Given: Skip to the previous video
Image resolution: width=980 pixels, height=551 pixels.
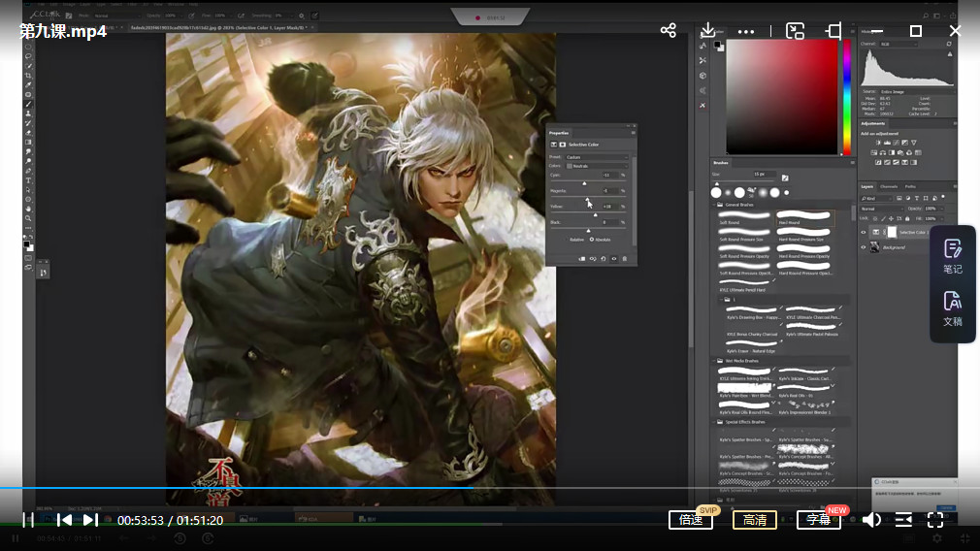Looking at the screenshot, I should (x=64, y=520).
